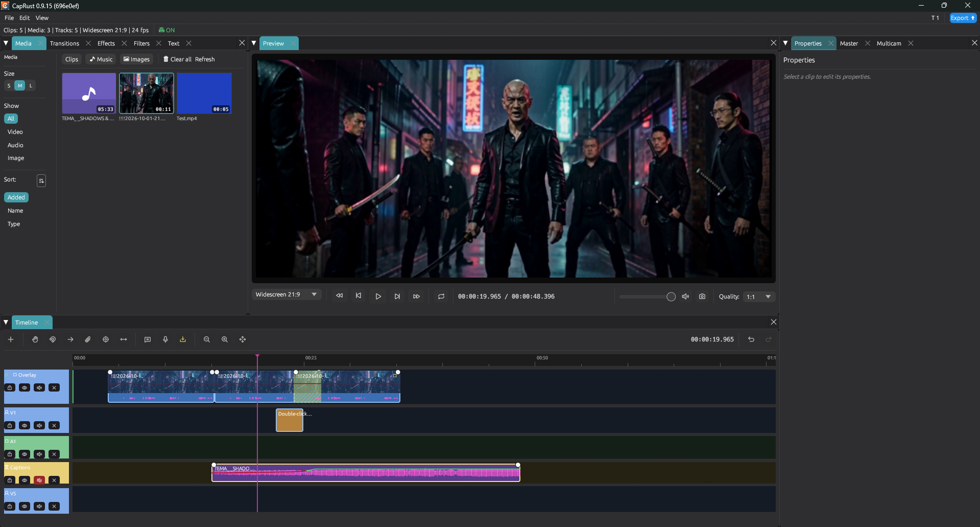Click the Music filter button

[x=101, y=59]
